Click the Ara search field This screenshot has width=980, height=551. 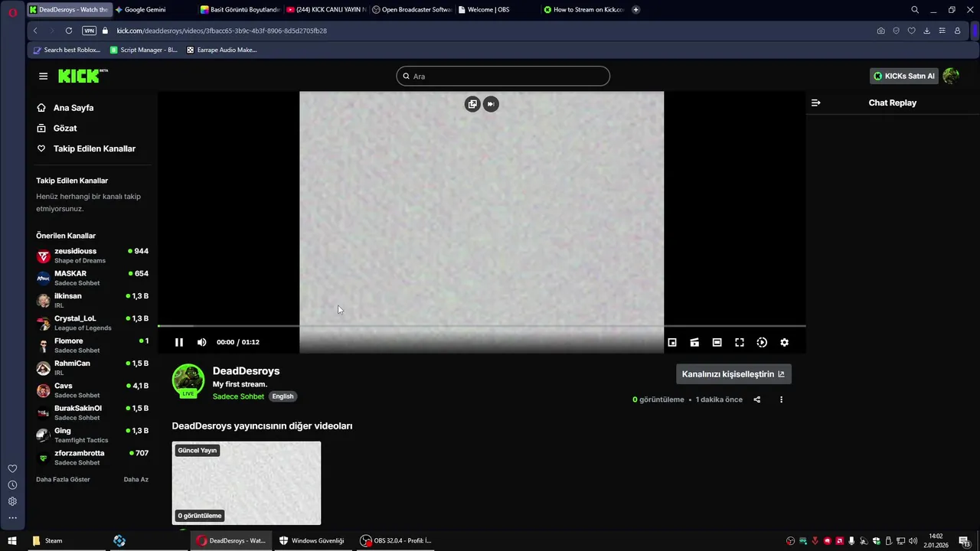(x=503, y=76)
